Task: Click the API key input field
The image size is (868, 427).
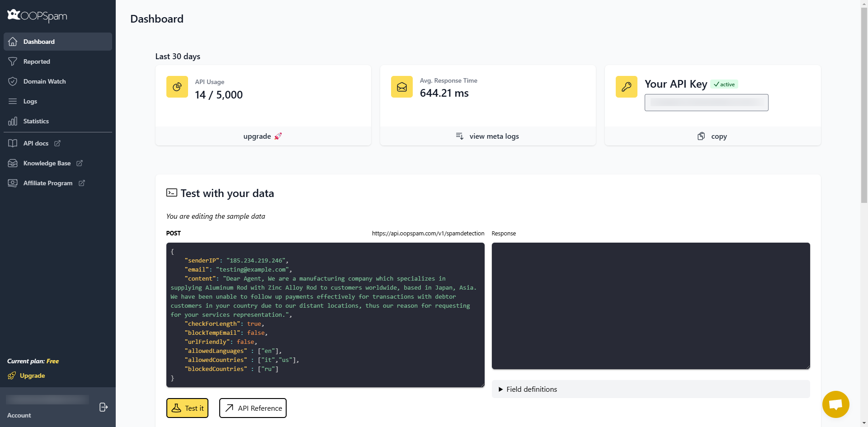Action: coord(707,103)
